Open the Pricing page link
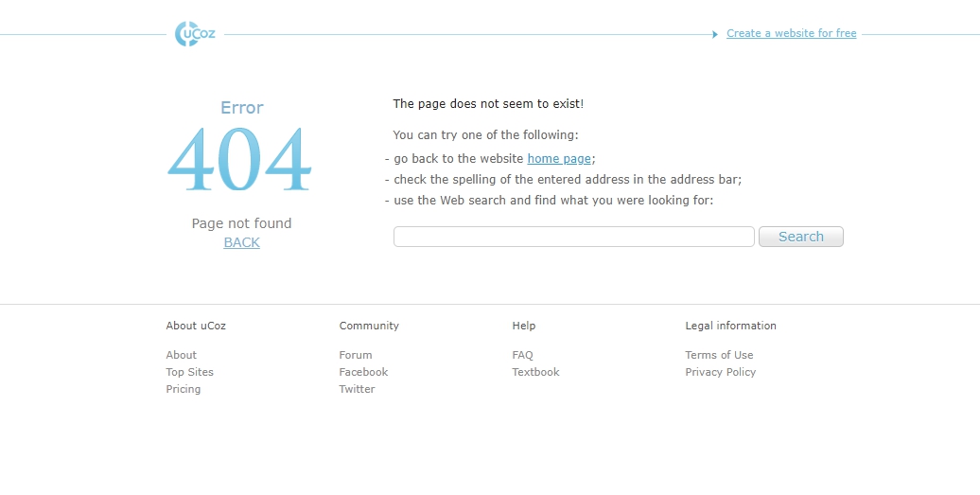This screenshot has width=980, height=495. coord(183,389)
